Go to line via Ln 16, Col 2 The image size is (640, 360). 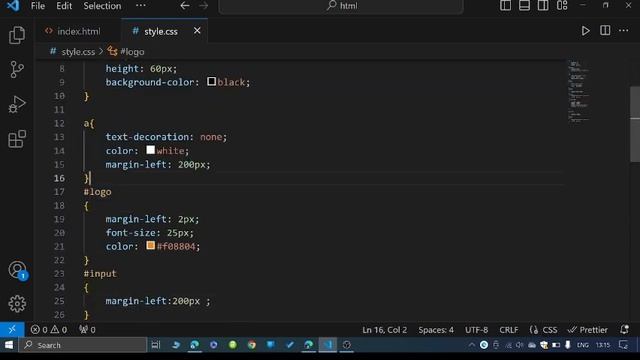click(x=384, y=329)
